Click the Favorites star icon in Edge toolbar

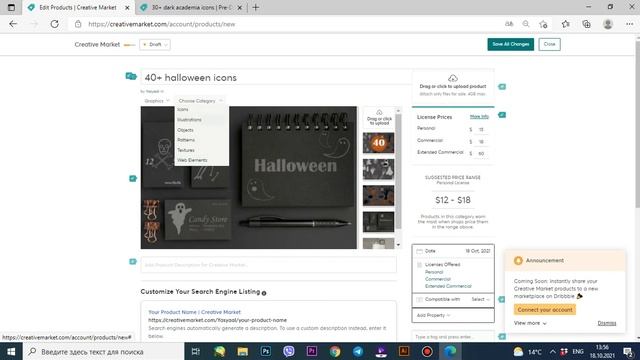point(565,24)
